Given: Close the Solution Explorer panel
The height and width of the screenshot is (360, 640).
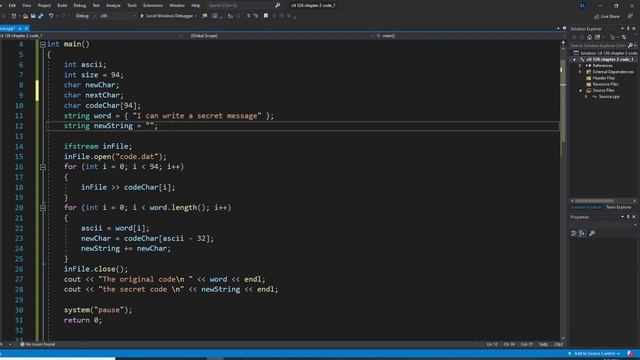Looking at the screenshot, I should 634,29.
